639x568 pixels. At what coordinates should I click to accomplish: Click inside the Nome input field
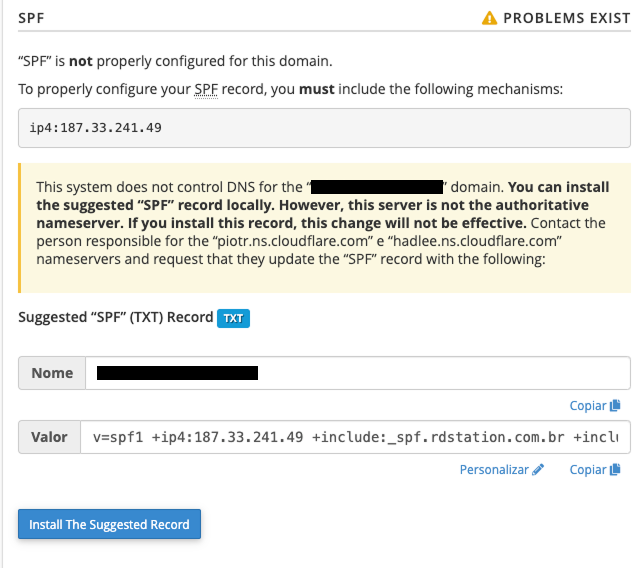point(358,373)
